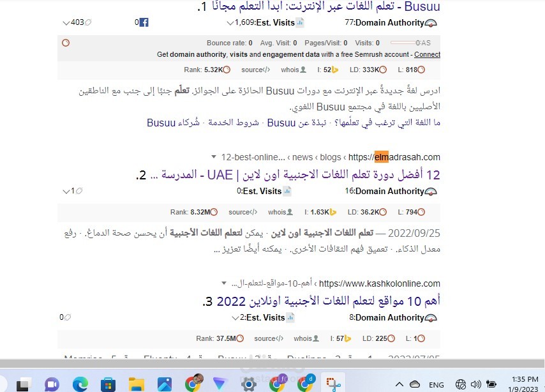This screenshot has height=392, width=545.
Task: Click the linkdomain circle icon beside LD: 333K
Action: coord(384,70)
